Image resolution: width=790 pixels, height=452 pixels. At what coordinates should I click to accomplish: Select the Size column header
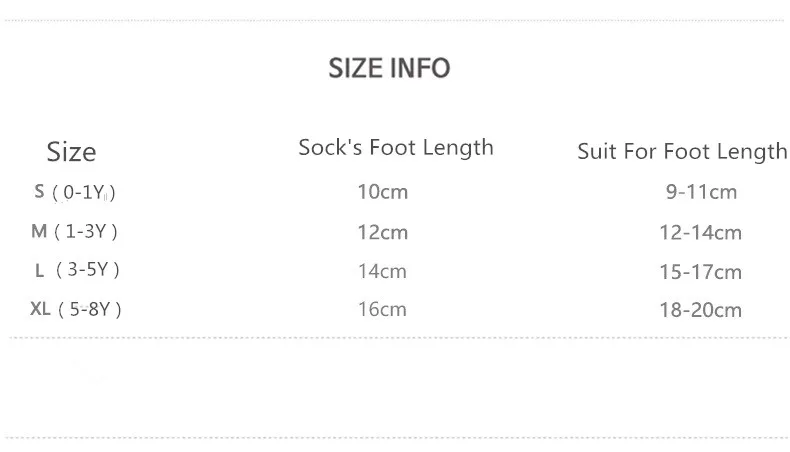[71, 152]
